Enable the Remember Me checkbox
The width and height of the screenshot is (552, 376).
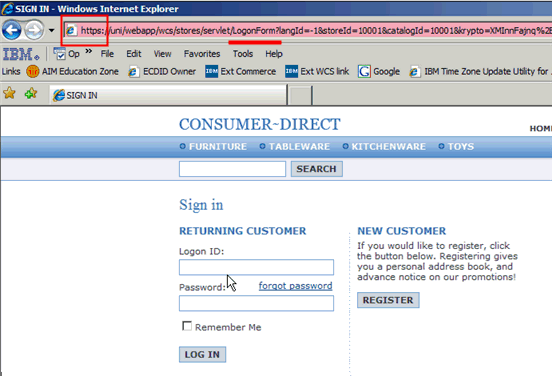pos(187,326)
